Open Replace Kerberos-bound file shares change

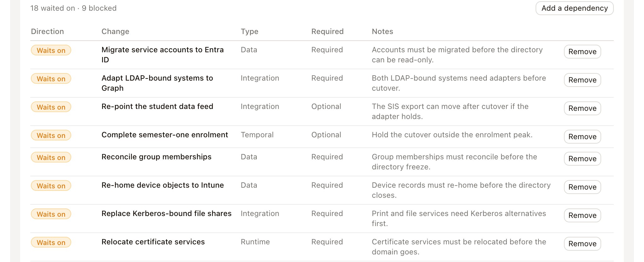click(166, 214)
